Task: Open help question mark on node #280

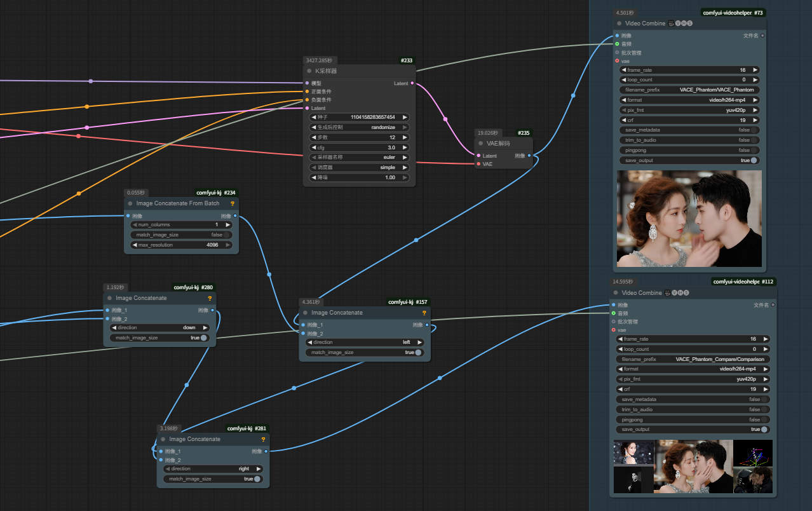Action: (210, 298)
